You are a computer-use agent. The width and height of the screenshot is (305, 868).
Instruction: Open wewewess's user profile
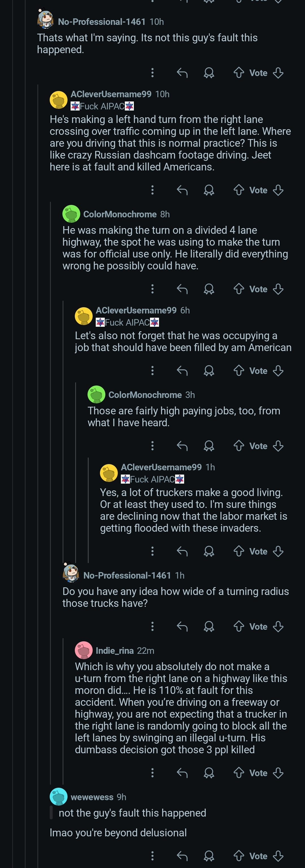tap(92, 797)
